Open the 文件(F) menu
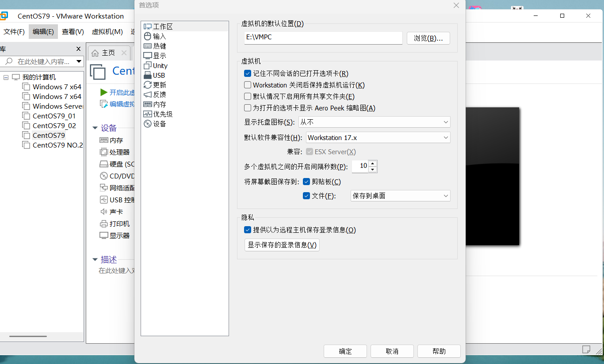The width and height of the screenshot is (604, 364). coord(14,32)
